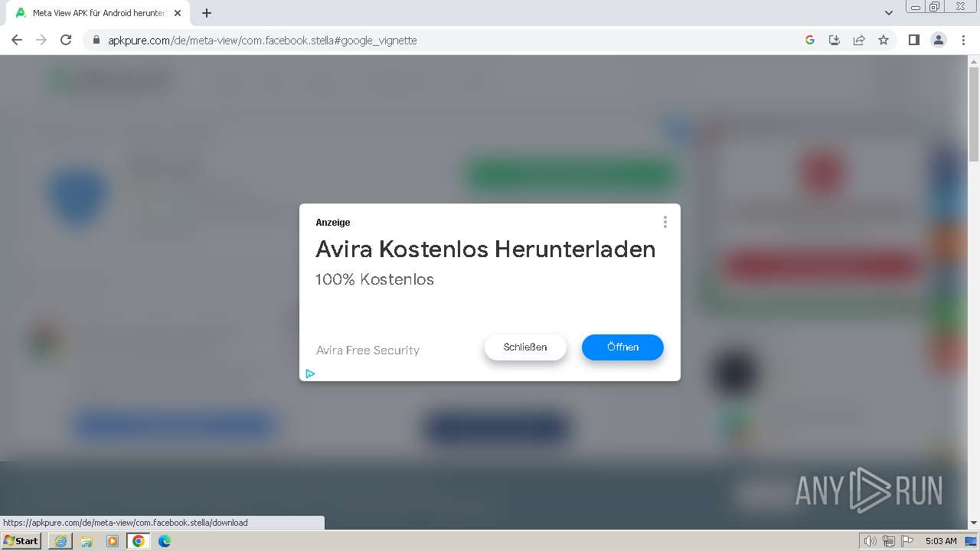The width and height of the screenshot is (980, 551).
Task: Click the vertical page scrollbar thumb
Action: coord(974,115)
